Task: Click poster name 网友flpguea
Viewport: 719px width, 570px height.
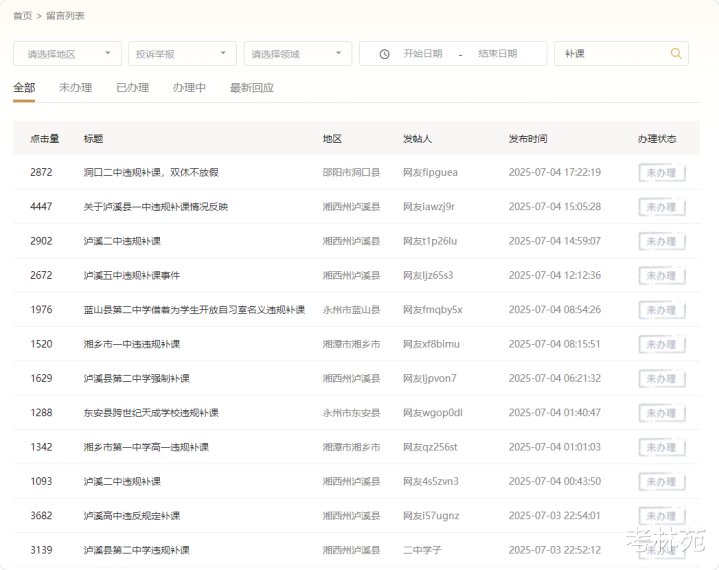Action: 430,172
